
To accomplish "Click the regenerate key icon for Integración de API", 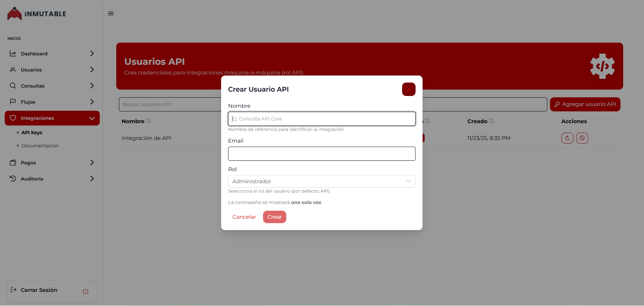I will pos(567,138).
